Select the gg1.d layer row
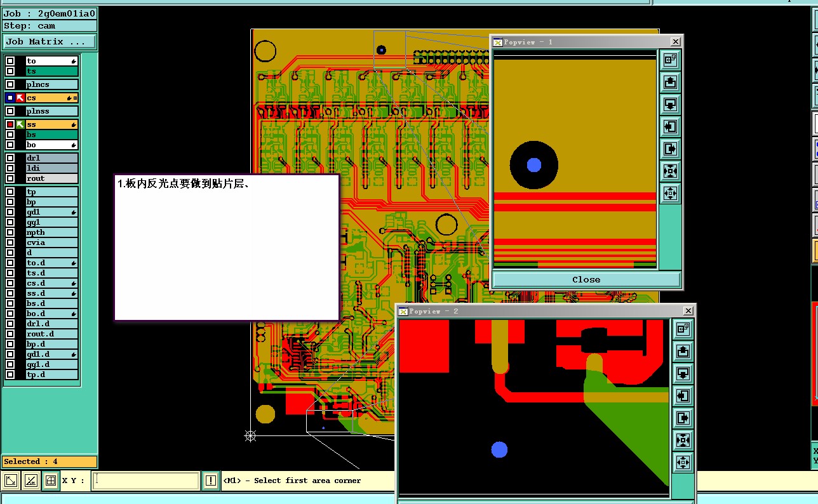This screenshot has height=504, width=818. [52, 364]
